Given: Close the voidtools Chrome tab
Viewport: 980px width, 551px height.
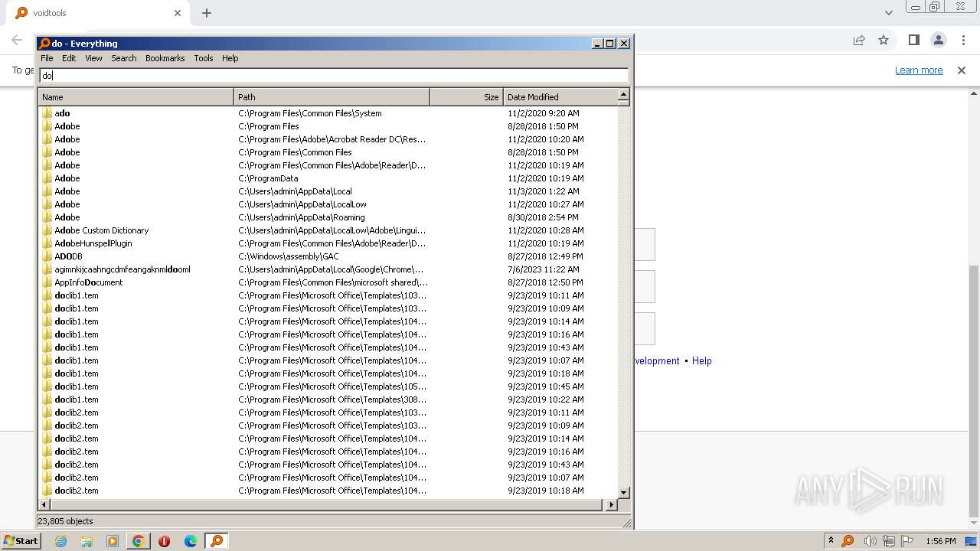Looking at the screenshot, I should [178, 13].
